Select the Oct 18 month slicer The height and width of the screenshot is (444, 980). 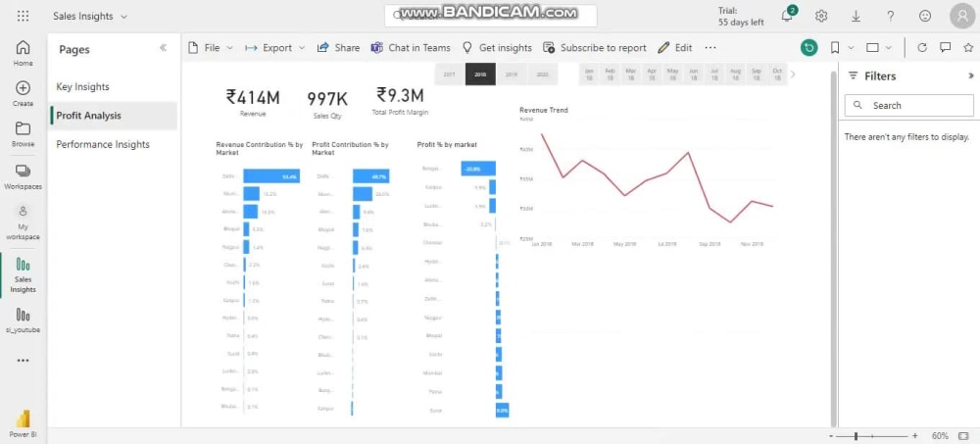pos(777,74)
